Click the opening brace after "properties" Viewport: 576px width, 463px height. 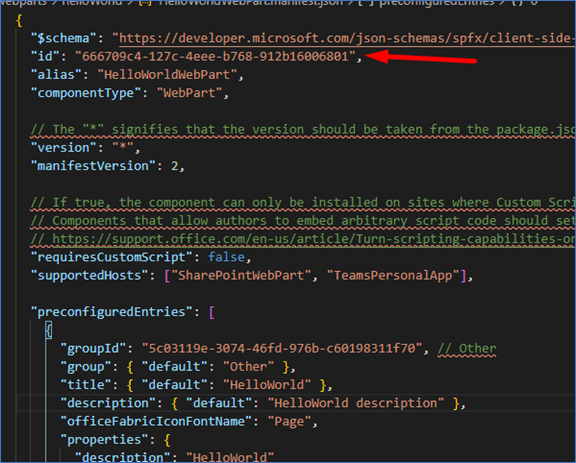167,440
